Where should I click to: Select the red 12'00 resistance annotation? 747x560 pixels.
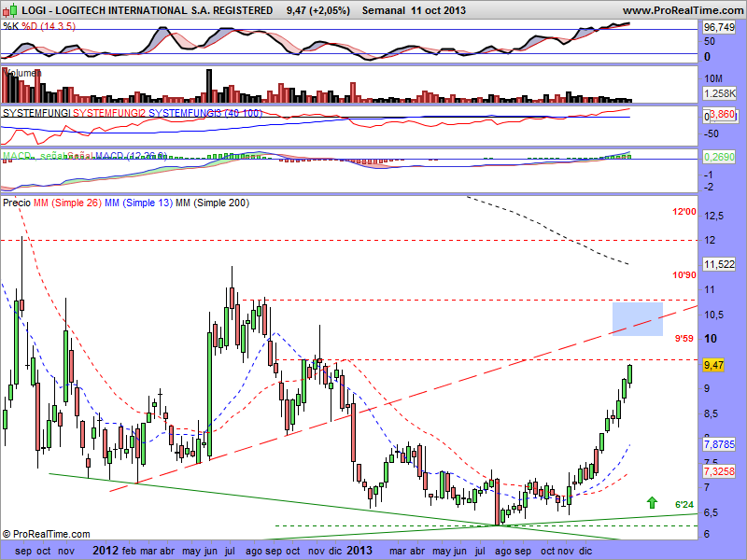[684, 212]
